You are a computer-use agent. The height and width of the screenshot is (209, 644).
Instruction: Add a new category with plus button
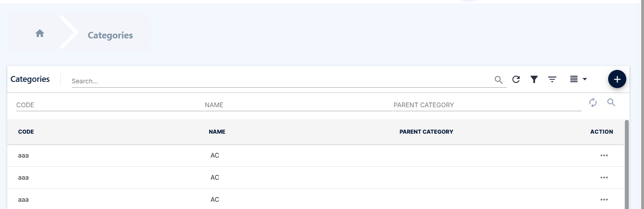click(617, 79)
